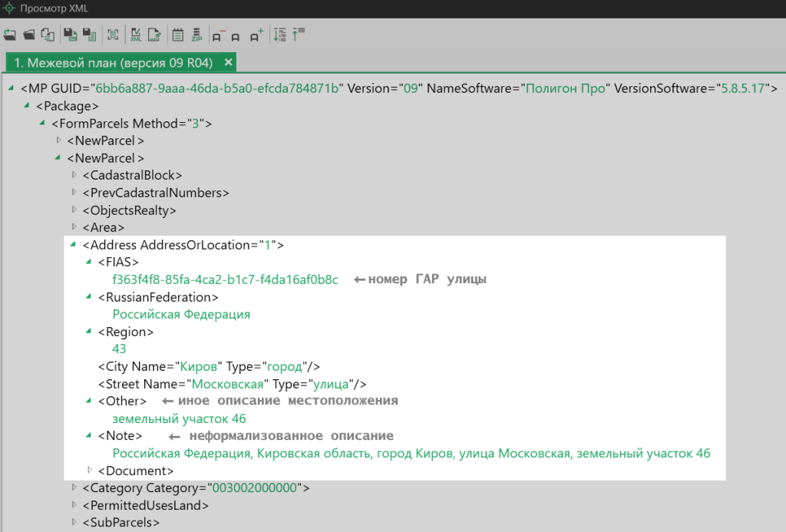This screenshot has width=786, height=532.
Task: Click the reload file folder icon
Action: point(10,35)
